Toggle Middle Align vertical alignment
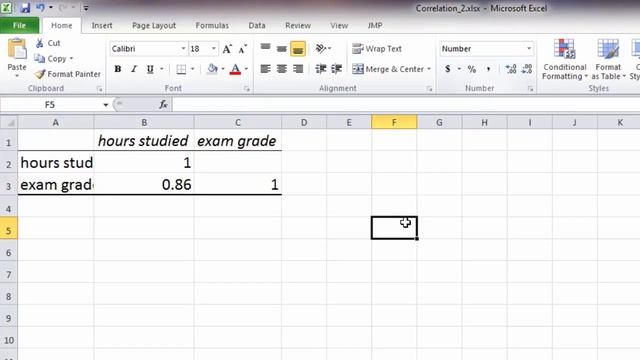This screenshot has width=640, height=360. (x=282, y=49)
